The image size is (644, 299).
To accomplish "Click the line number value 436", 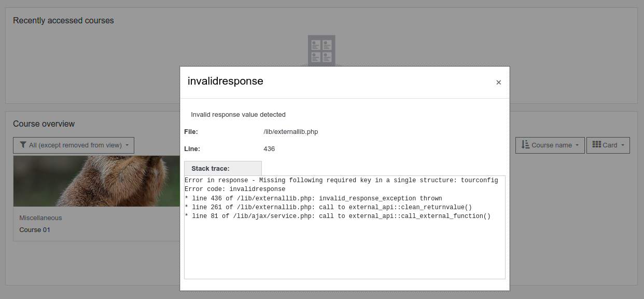I will (x=269, y=149).
